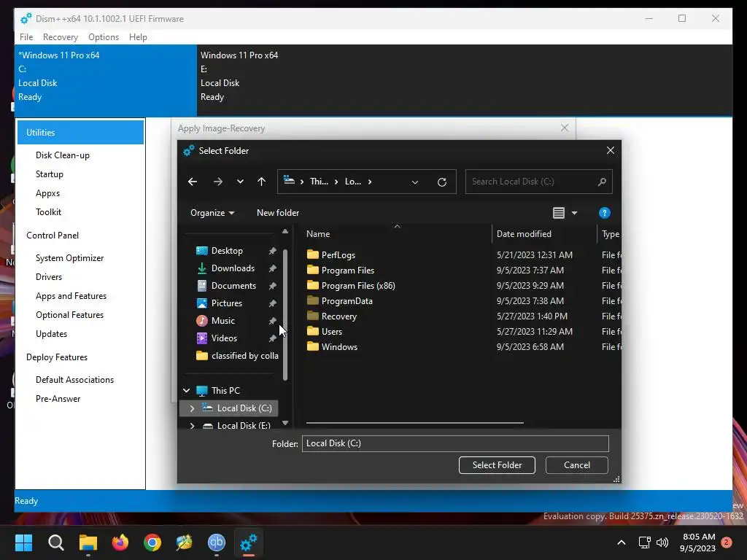Select Local Disk (C:) in tree

pos(244,408)
